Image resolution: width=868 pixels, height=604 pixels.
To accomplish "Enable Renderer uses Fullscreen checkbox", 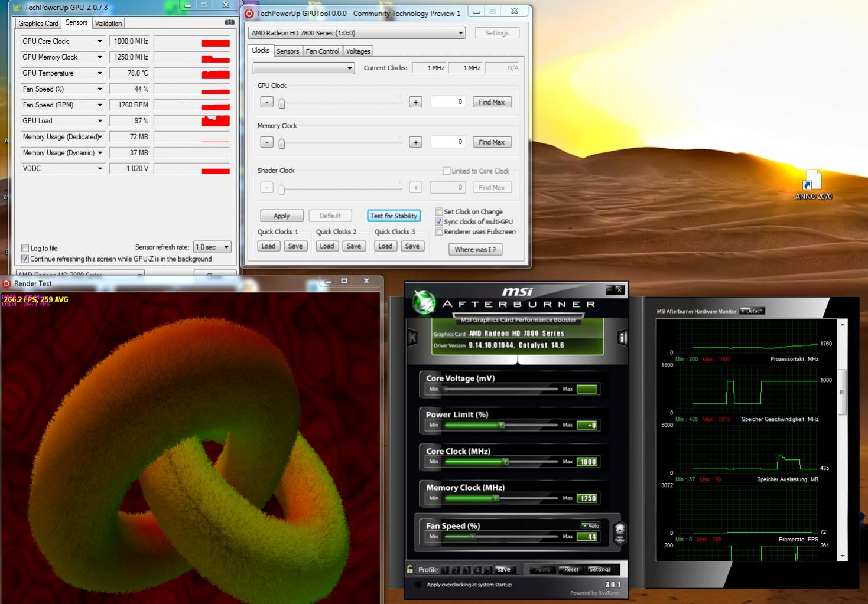I will pos(439,231).
